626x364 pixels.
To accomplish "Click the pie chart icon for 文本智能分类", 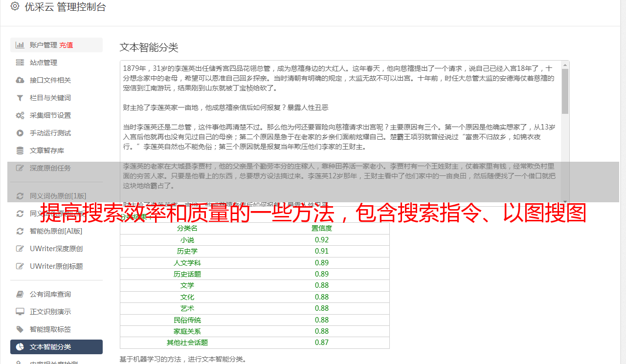I will pos(20,347).
